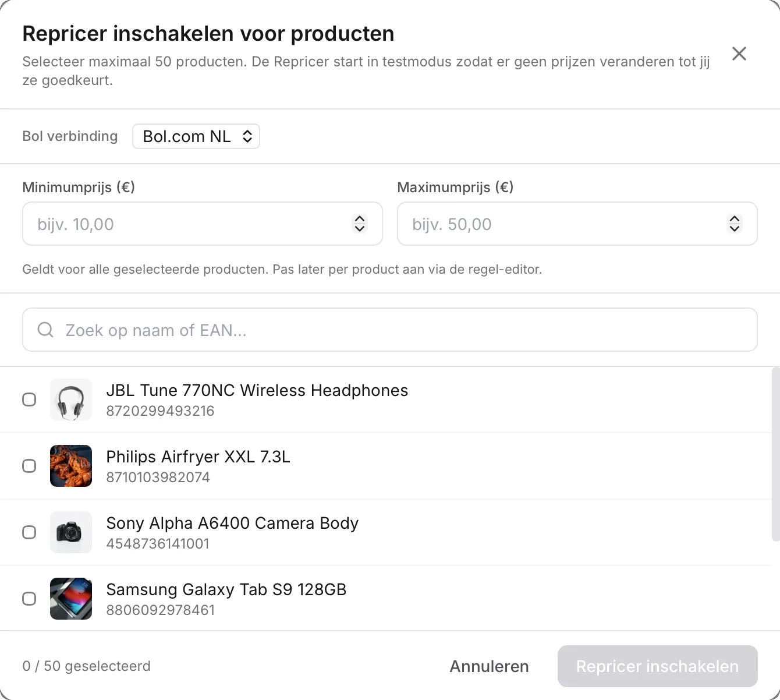Image resolution: width=780 pixels, height=700 pixels.
Task: Click the Annuleren button
Action: click(489, 666)
